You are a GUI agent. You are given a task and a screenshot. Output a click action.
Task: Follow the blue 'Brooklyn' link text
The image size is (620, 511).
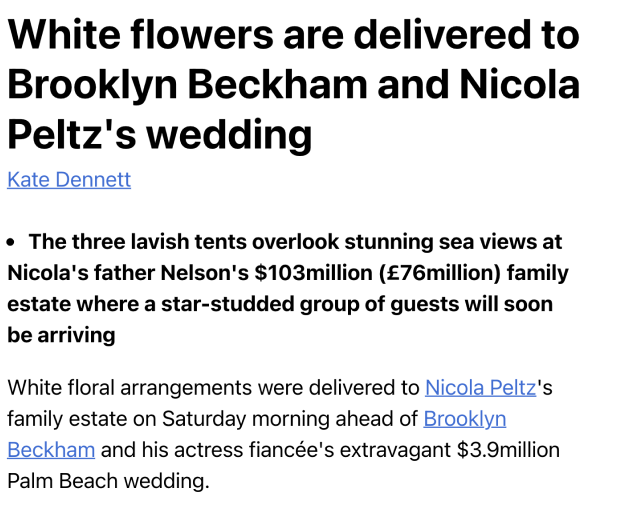[x=465, y=419]
